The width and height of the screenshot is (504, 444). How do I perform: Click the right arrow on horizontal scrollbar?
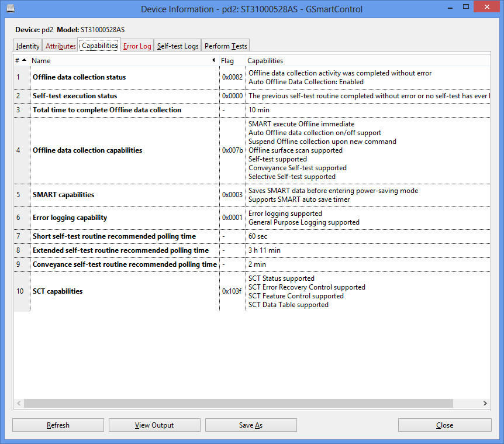coord(485,404)
